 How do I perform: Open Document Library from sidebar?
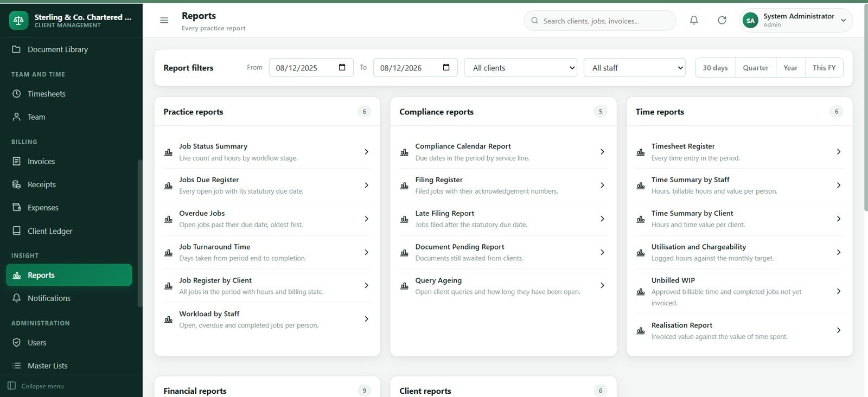(x=69, y=49)
